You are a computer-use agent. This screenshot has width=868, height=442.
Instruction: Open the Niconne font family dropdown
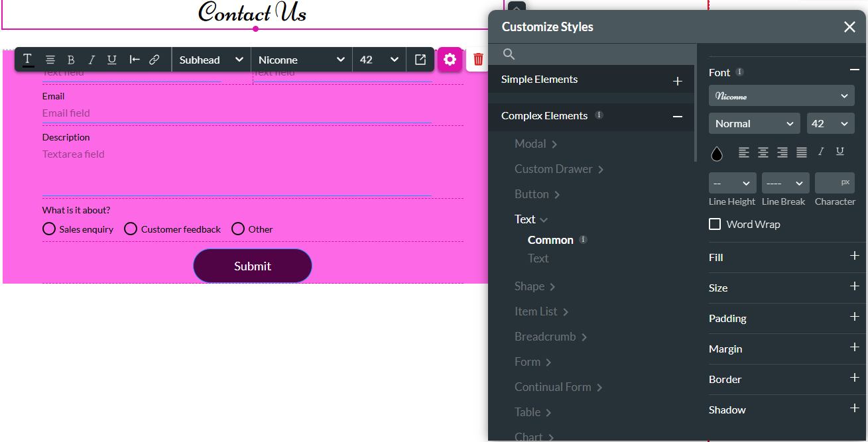[x=781, y=95]
